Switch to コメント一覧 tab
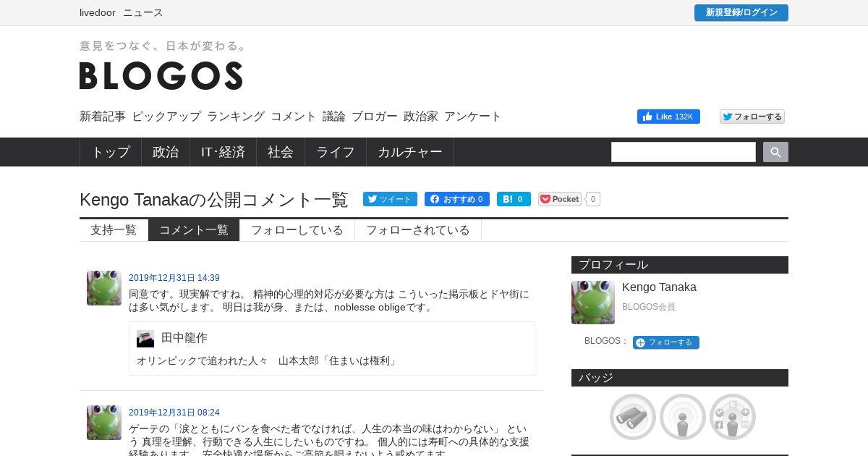Image resolution: width=868 pixels, height=456 pixels. (x=194, y=230)
